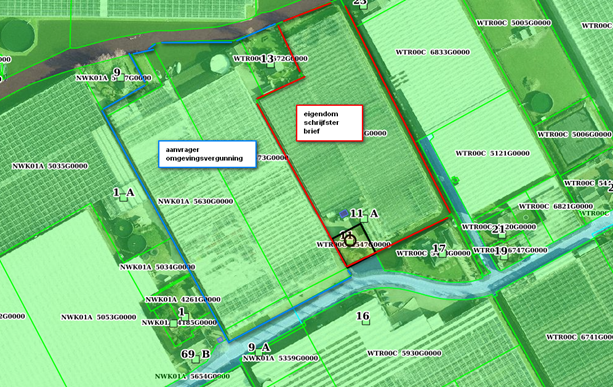Click the house number 9 square marker
Screen dimensions: 613x387
[121, 78]
